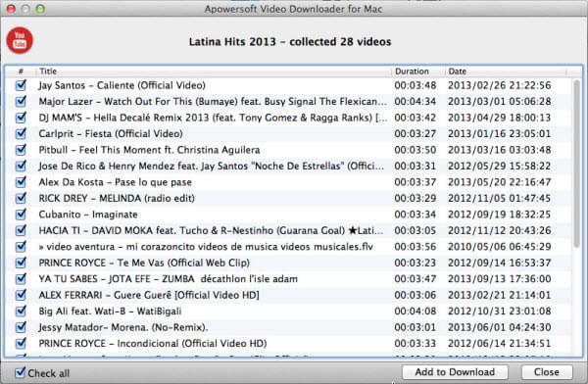
Task: Uncheck PRINCE ROYCE - Incondicional
Action: coord(21,344)
